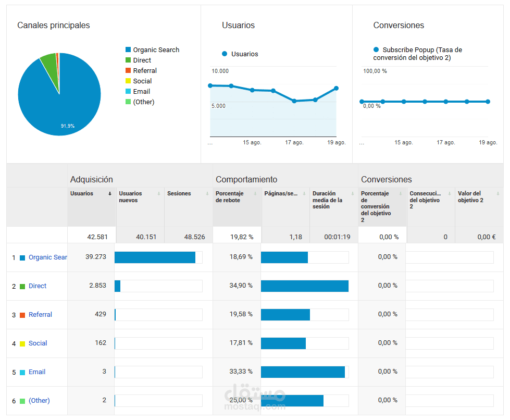Open the Social channel link
This screenshot has width=510, height=420.
(x=38, y=343)
